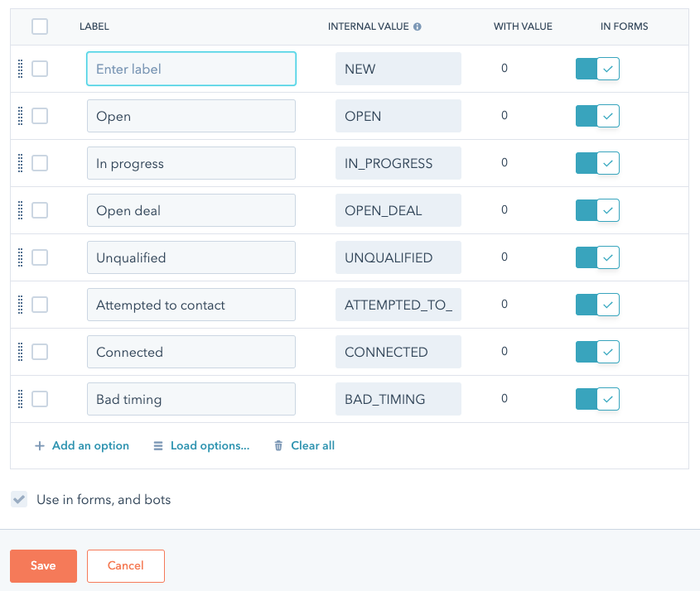The width and height of the screenshot is (700, 591).
Task: Click the info icon next to Internal Value
Action: point(417,26)
